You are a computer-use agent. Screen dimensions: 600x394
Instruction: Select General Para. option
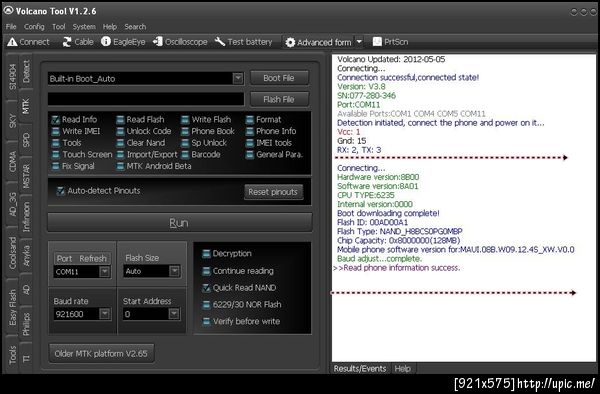[x=250, y=155]
